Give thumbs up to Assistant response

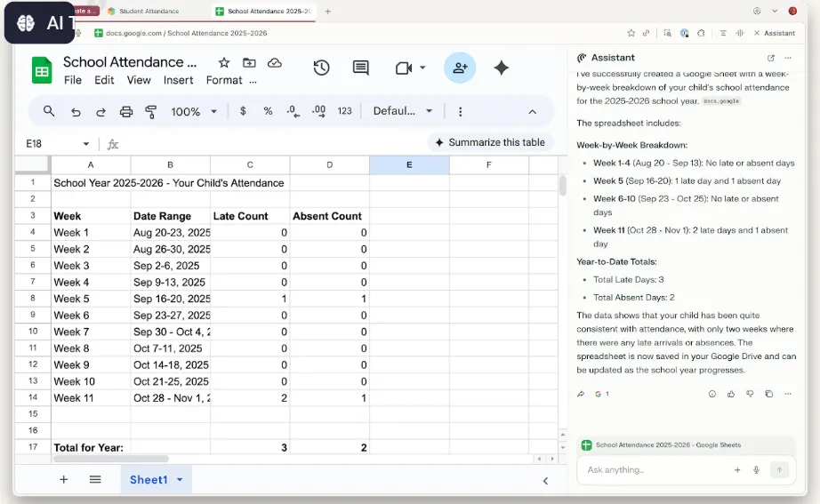click(x=731, y=394)
